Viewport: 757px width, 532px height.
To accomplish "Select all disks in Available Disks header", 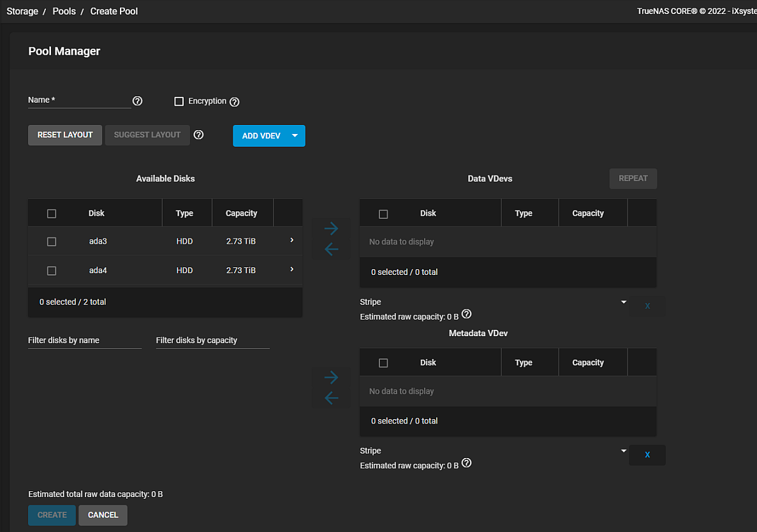I will click(52, 214).
